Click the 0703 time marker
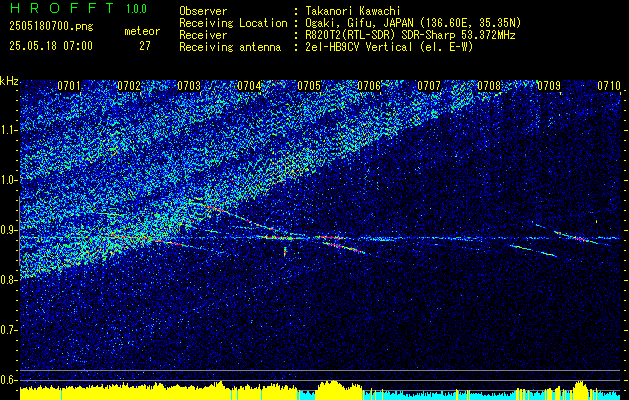 [x=189, y=86]
